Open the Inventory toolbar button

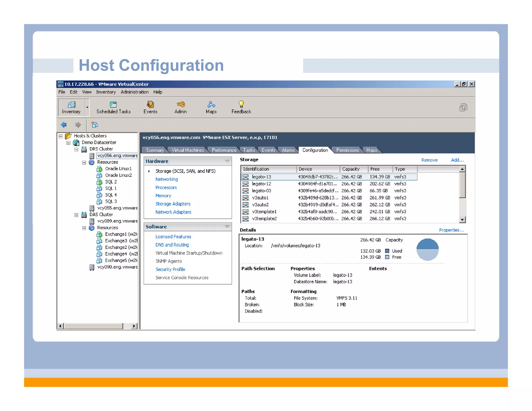pos(71,107)
